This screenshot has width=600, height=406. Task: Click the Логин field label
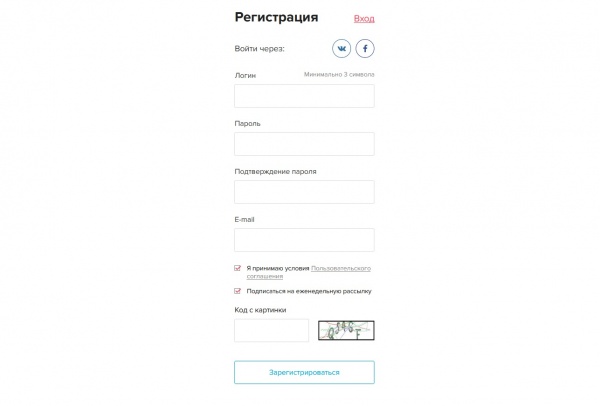point(245,75)
